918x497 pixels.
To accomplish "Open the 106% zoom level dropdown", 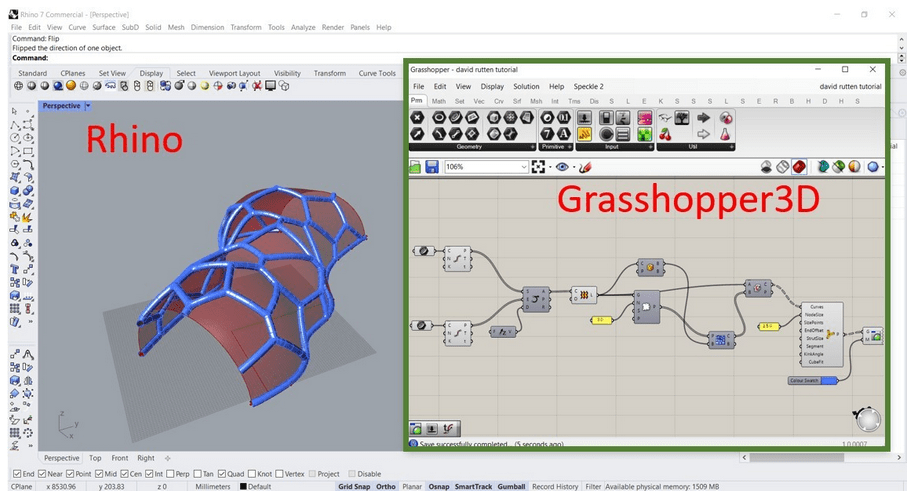I will pos(523,167).
